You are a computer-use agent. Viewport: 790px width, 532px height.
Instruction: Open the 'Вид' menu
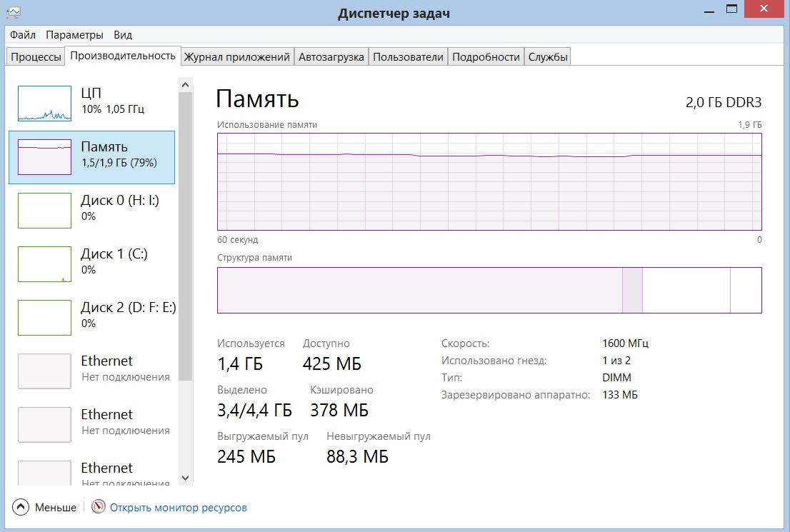122,35
